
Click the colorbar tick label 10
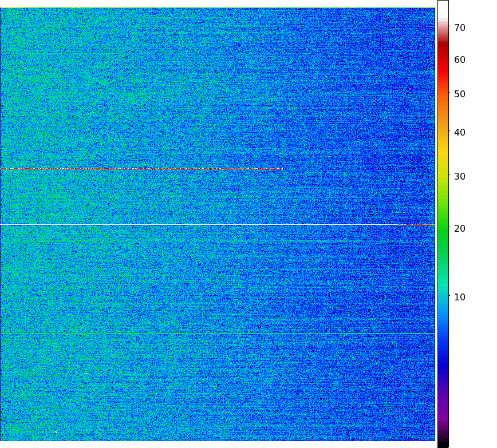click(460, 297)
